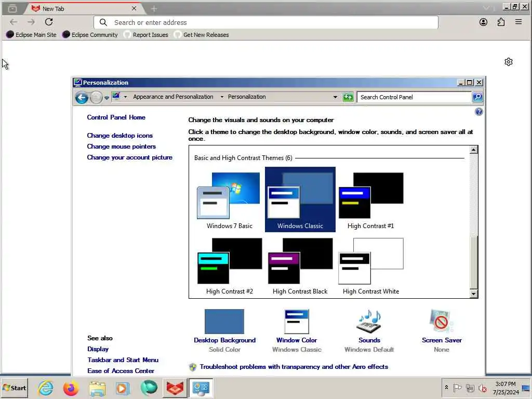Open Ease of Access Center link
The width and height of the screenshot is (532, 399).
pyautogui.click(x=121, y=371)
